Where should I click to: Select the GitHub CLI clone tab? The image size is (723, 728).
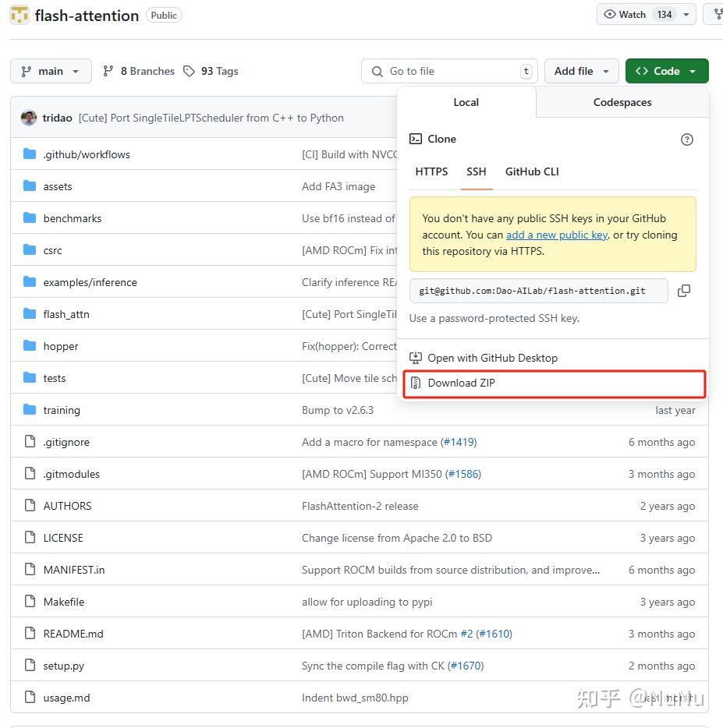coord(532,171)
